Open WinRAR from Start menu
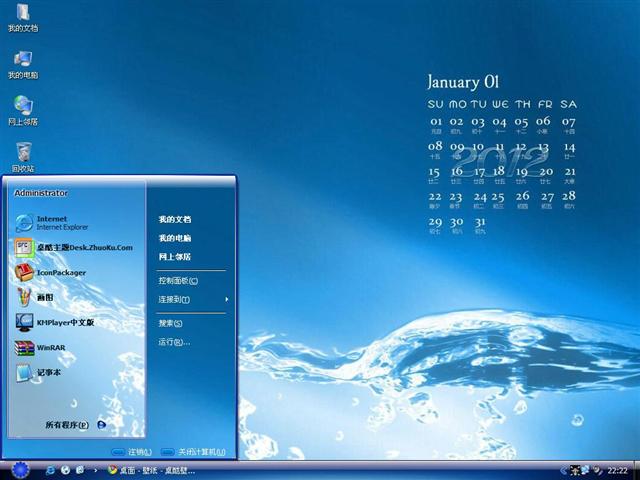The width and height of the screenshot is (640, 480). 40,348
